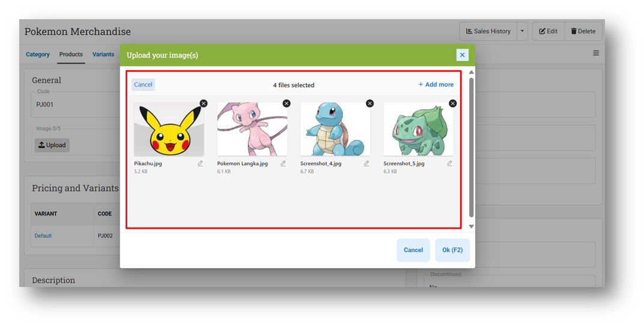Close the Upload your image(s) dialog
644x326 pixels.
point(462,55)
